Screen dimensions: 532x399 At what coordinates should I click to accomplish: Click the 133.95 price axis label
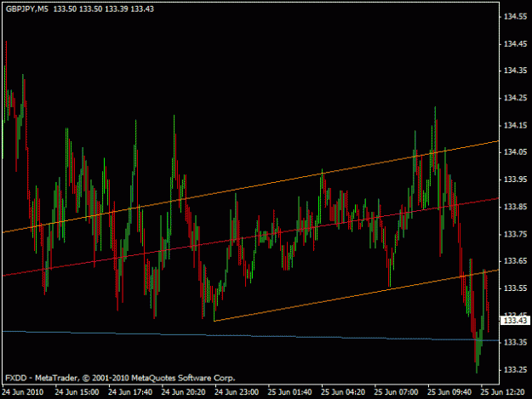pos(515,180)
